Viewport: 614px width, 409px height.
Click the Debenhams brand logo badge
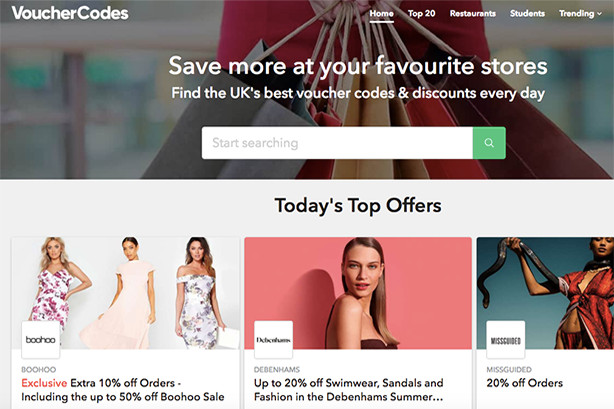tap(273, 340)
